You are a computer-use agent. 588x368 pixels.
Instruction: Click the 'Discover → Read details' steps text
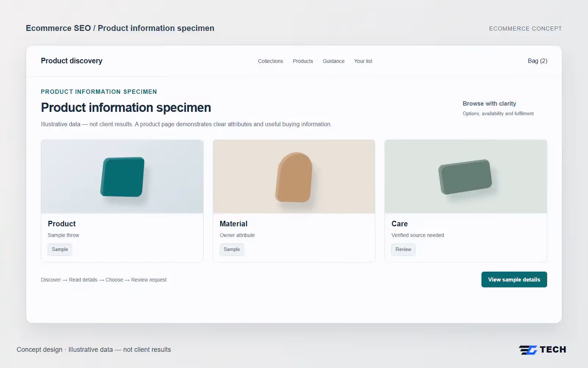[x=104, y=280]
